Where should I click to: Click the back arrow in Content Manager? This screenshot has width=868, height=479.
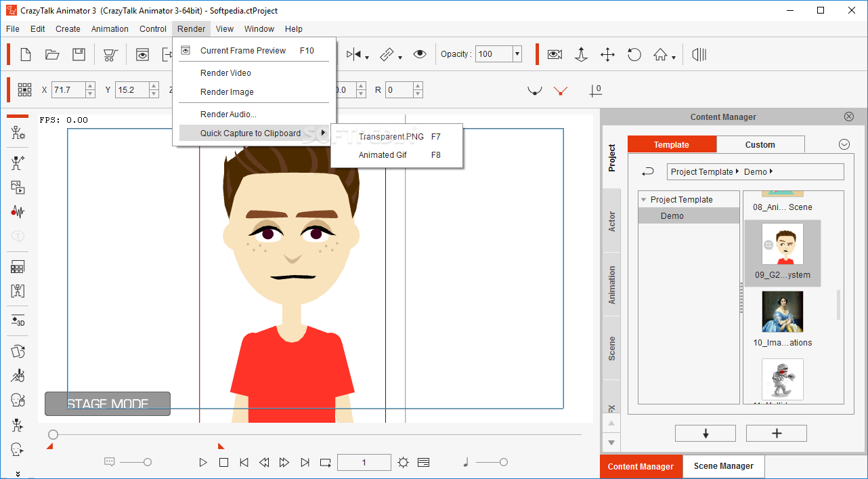tap(647, 172)
